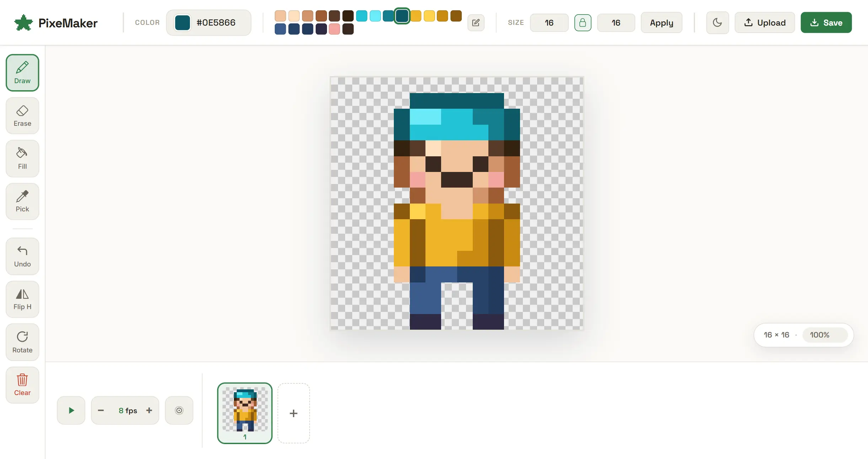The image size is (868, 459).
Task: Click the Rotate tool
Action: tap(22, 342)
